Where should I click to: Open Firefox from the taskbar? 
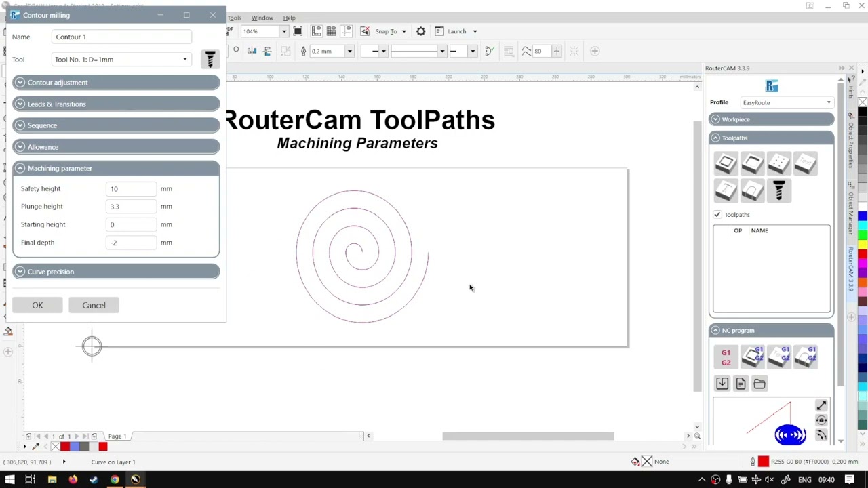[73, 480]
